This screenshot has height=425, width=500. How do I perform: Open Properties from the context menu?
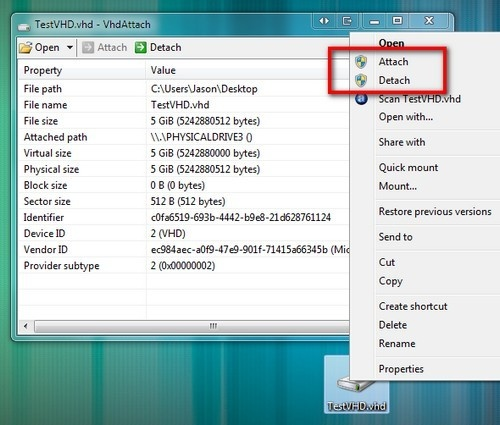point(401,369)
